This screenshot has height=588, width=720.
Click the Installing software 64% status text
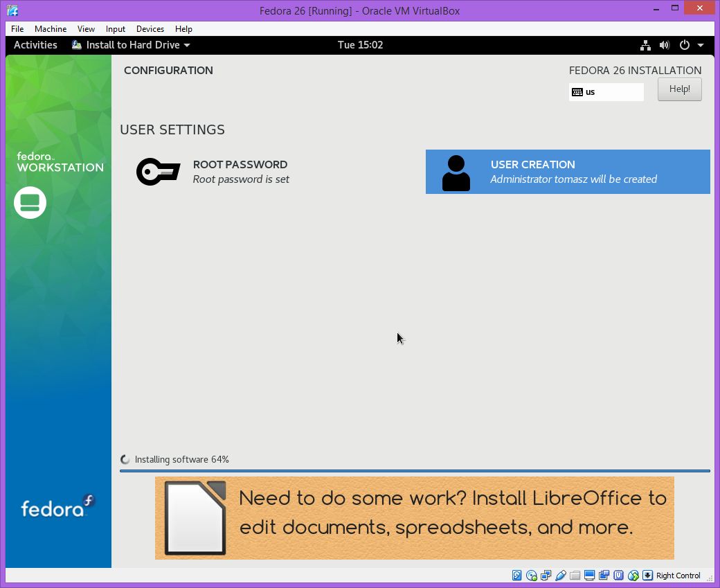pos(182,459)
